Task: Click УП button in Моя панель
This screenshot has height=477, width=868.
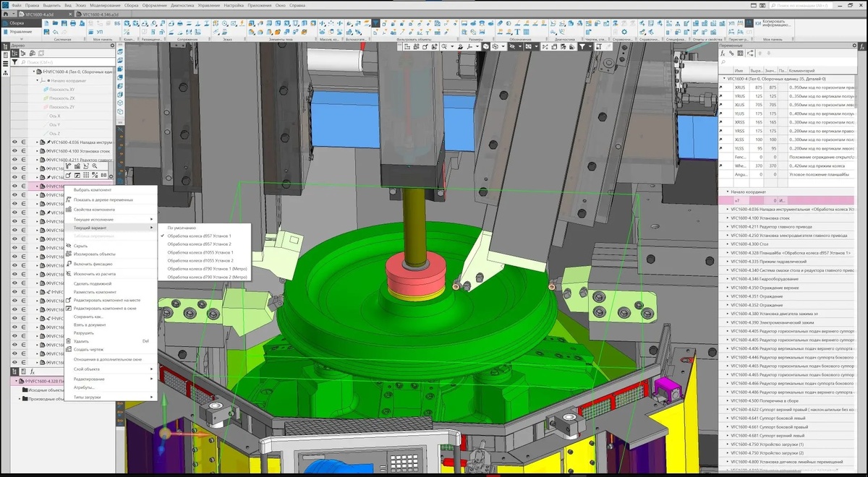Action: (99, 33)
